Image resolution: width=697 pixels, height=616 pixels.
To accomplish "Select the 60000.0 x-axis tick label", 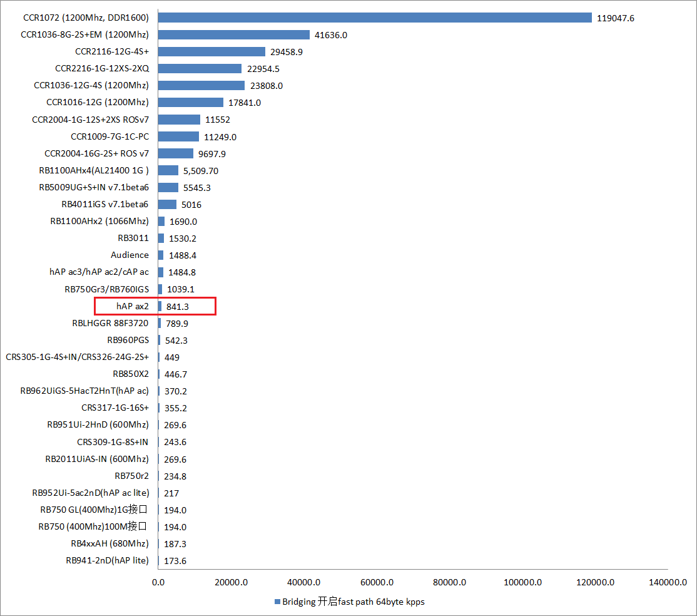I will click(377, 582).
